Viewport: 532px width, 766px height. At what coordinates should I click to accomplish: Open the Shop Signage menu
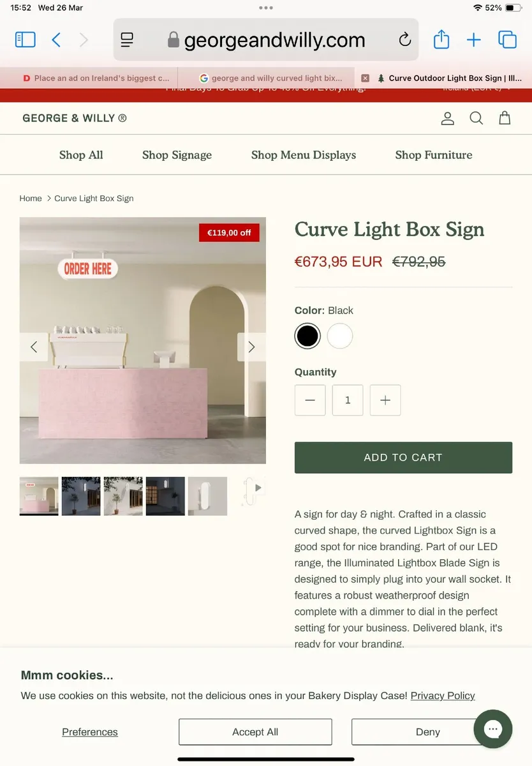177,155
